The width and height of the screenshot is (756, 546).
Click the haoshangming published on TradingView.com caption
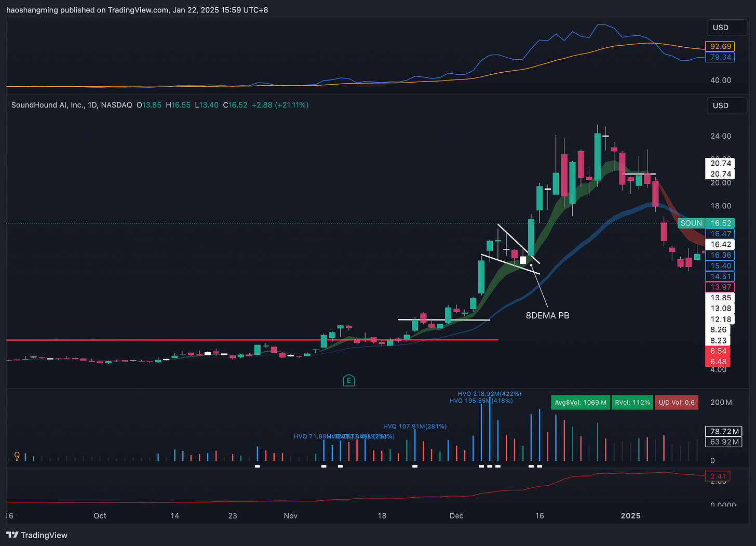pyautogui.click(x=137, y=10)
